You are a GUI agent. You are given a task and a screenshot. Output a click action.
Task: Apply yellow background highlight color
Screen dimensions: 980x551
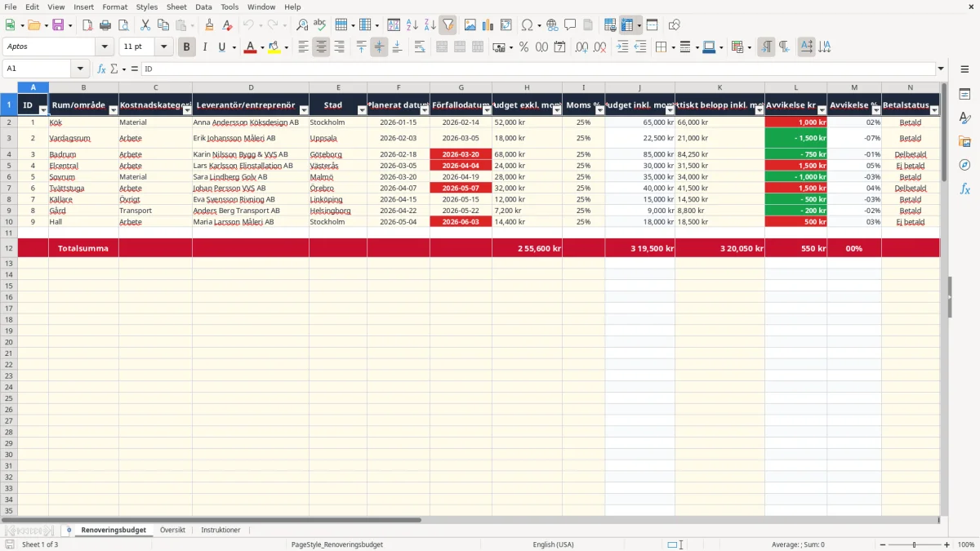(274, 47)
